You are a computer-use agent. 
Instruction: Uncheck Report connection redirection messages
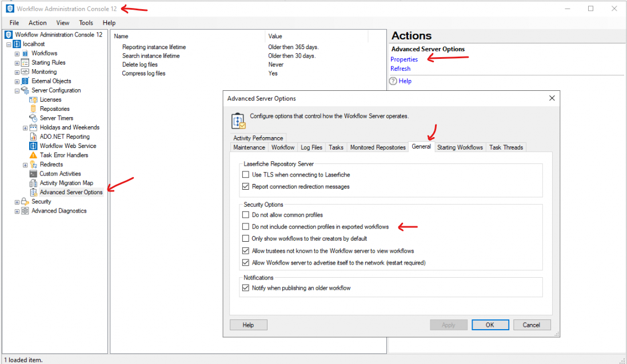(246, 186)
